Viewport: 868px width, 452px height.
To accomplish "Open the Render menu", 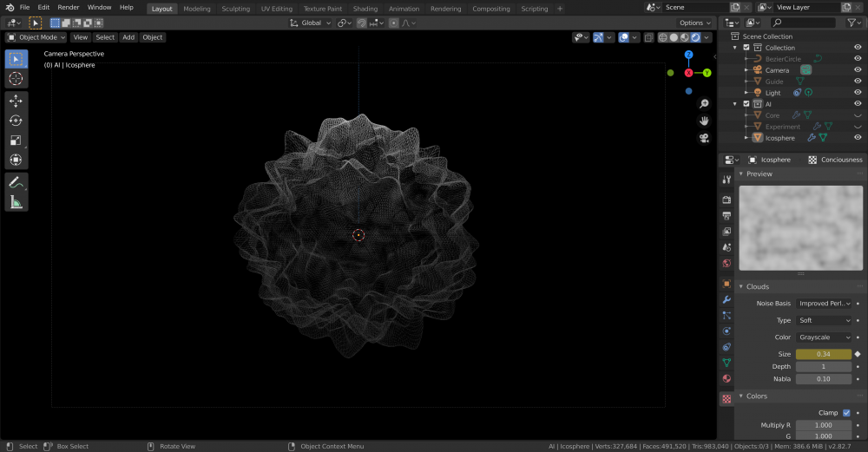I will [69, 7].
